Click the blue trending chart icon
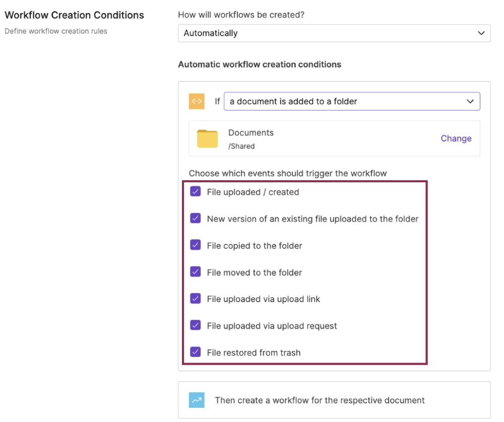 (x=197, y=400)
